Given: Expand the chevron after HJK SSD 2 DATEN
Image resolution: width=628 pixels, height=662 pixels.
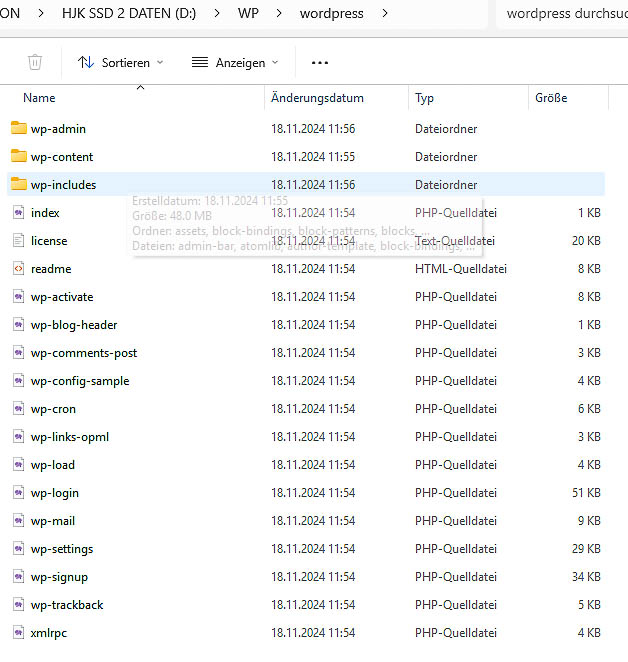Looking at the screenshot, I should coord(217,14).
